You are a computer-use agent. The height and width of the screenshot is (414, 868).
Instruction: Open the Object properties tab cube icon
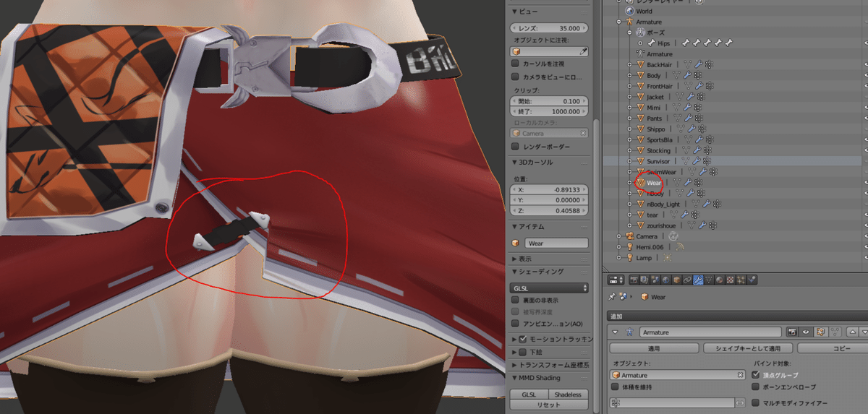tap(676, 280)
